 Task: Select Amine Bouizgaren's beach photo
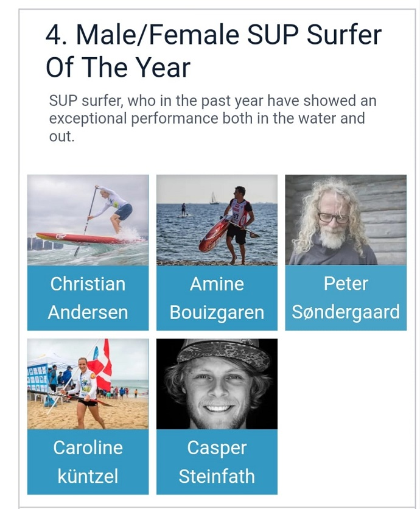tap(217, 220)
